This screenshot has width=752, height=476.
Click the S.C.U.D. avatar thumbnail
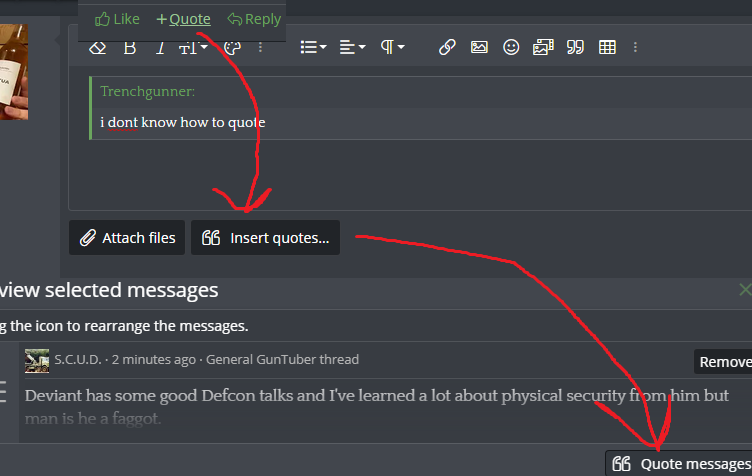37,360
